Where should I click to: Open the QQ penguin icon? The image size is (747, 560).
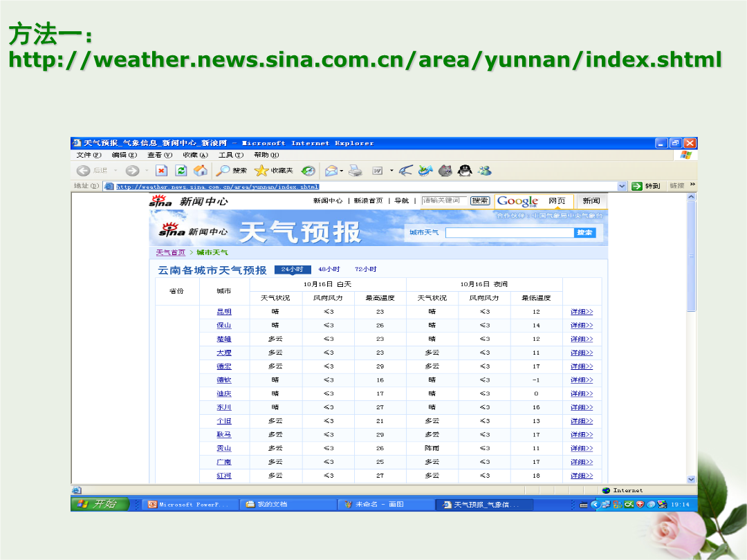(x=465, y=171)
